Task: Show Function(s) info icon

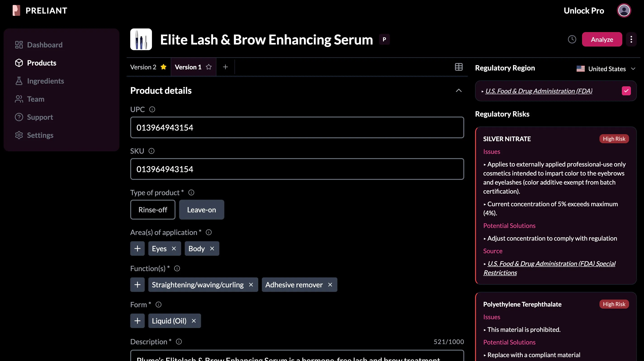Action: tap(177, 269)
